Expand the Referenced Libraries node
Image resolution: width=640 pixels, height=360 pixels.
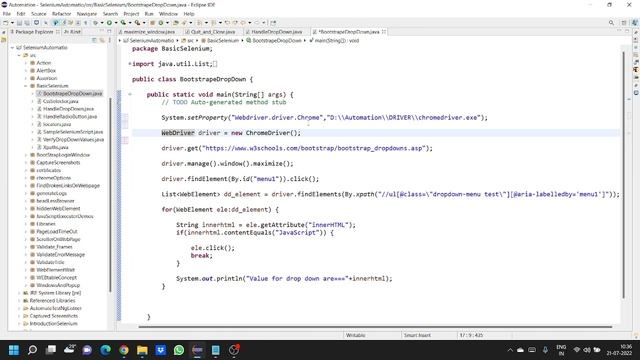coord(19,300)
